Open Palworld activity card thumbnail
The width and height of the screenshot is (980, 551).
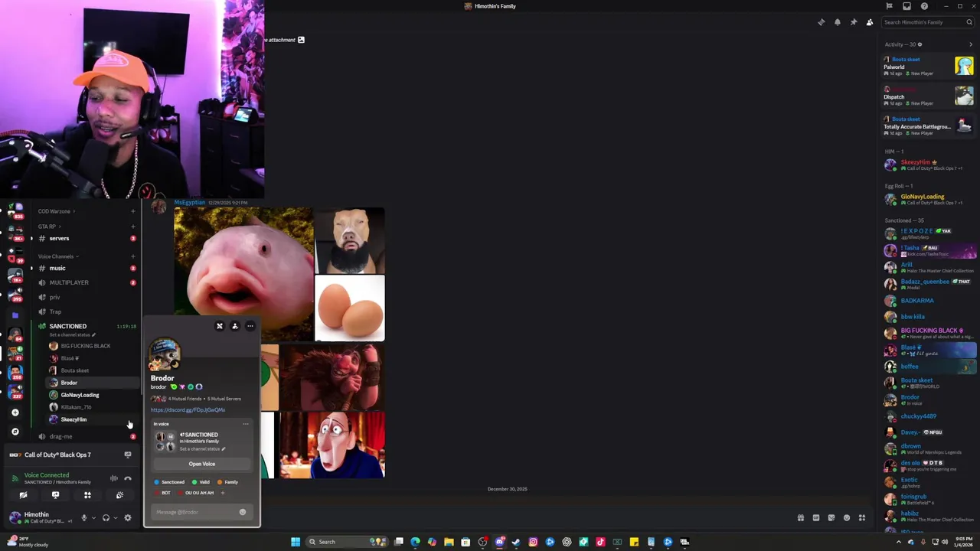964,66
